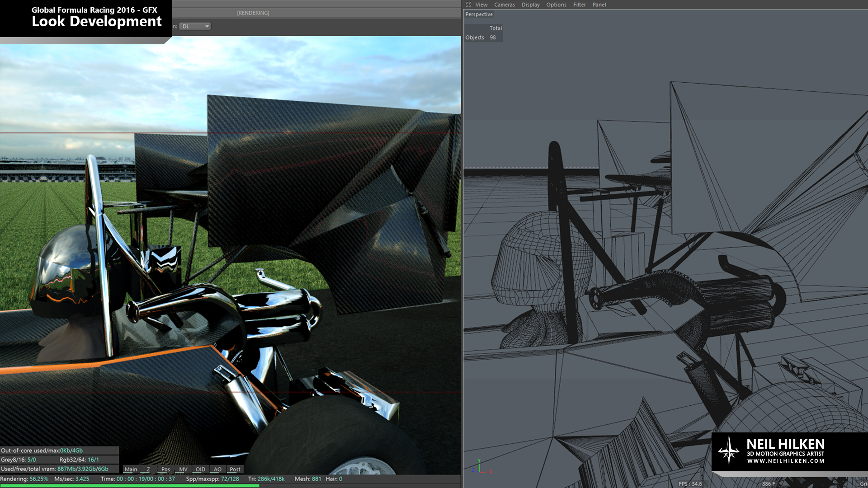
Task: Click the Used/free/total vram statistic
Action: pyautogui.click(x=55, y=469)
